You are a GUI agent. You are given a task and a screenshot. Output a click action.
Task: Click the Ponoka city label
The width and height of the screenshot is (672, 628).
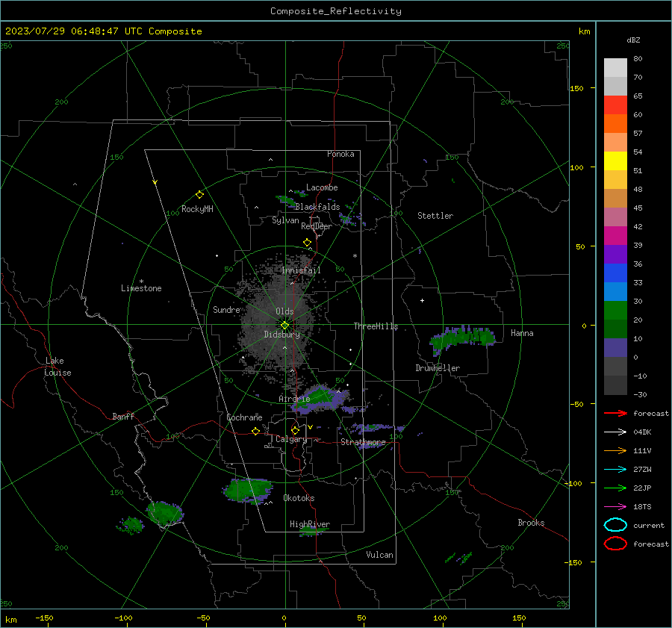(x=340, y=154)
